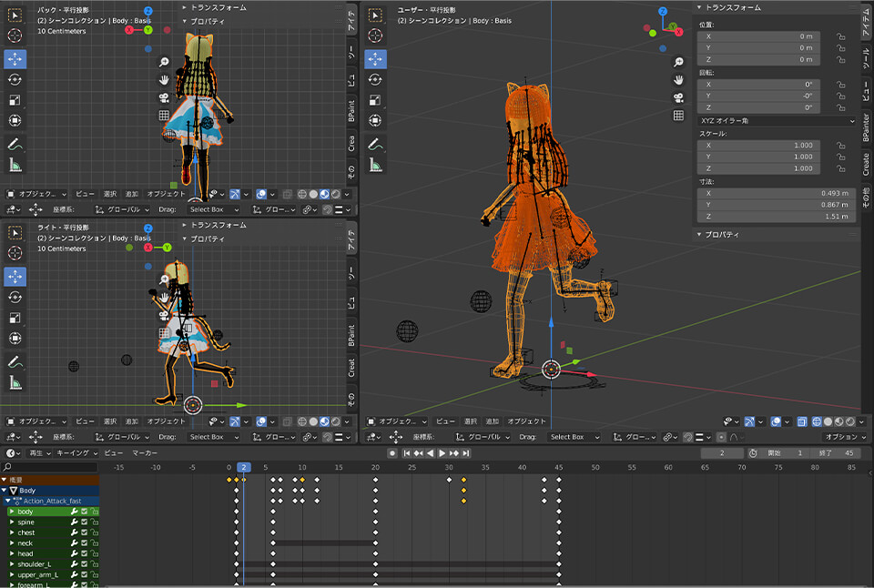Click the camera view icon in the main viewport
Screen dimensions: 874x588
(x=678, y=97)
